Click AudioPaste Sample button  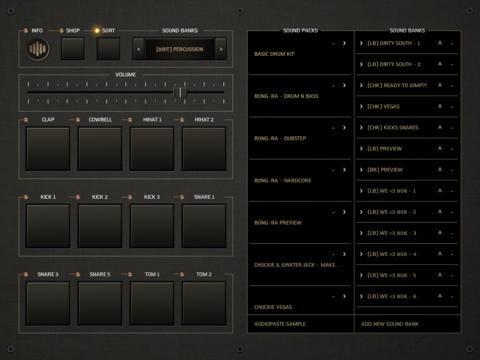(280, 324)
